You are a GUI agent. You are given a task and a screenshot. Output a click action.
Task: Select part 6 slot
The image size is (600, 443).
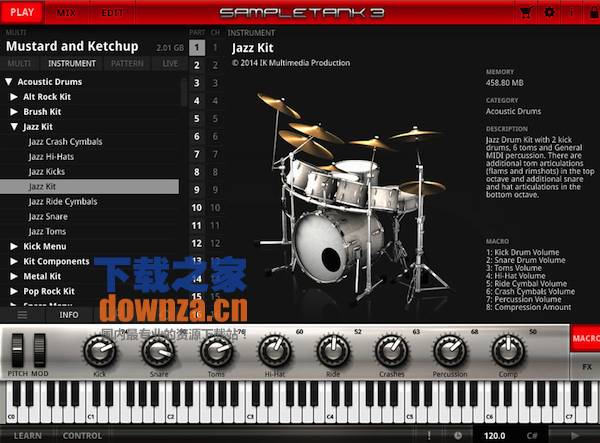click(x=197, y=136)
